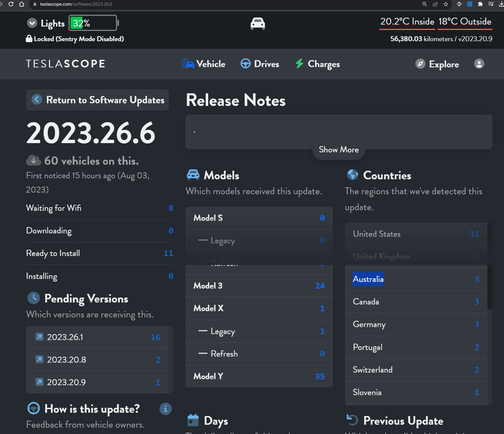Click Show More under Release Notes
Image resolution: width=504 pixels, height=434 pixels.
[x=339, y=149]
